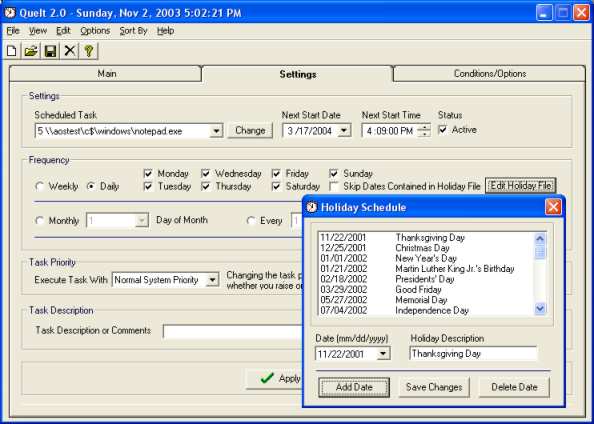Enable Skip Dates Contained in Holiday File
Viewport: 594px width, 424px height.
(334, 186)
